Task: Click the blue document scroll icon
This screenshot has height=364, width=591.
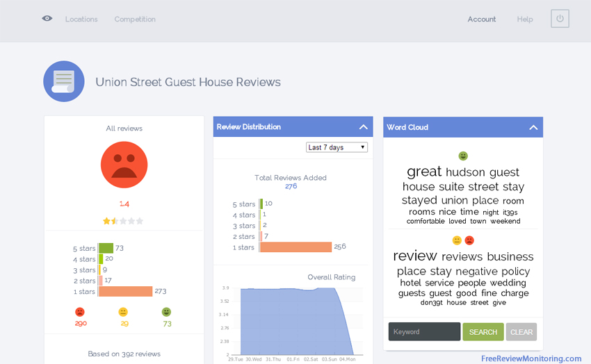Action: click(64, 81)
